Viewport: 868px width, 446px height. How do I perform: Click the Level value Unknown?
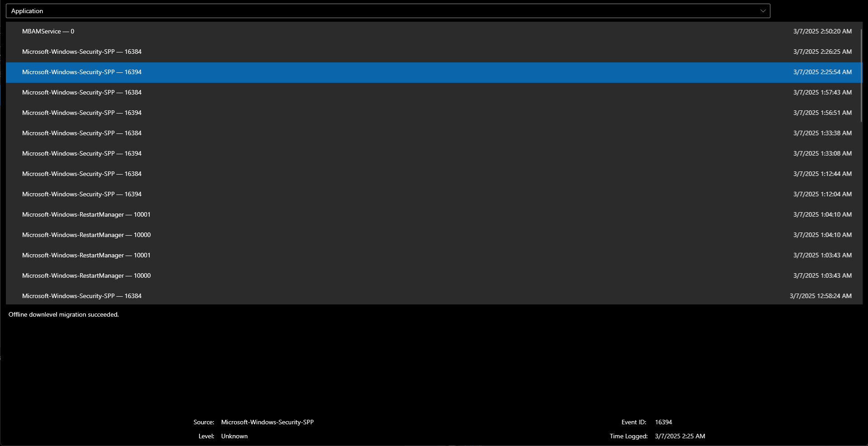234,436
